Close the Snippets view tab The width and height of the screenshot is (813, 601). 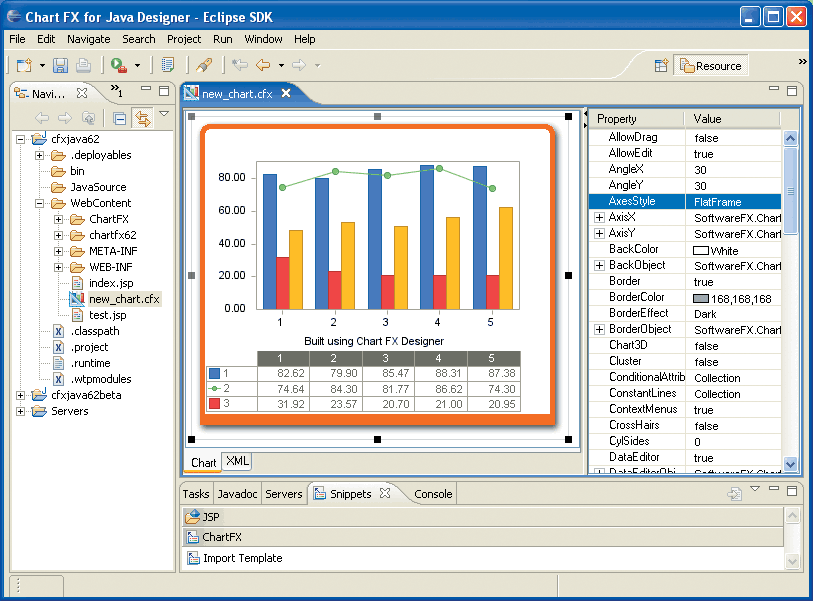pyautogui.click(x=385, y=493)
